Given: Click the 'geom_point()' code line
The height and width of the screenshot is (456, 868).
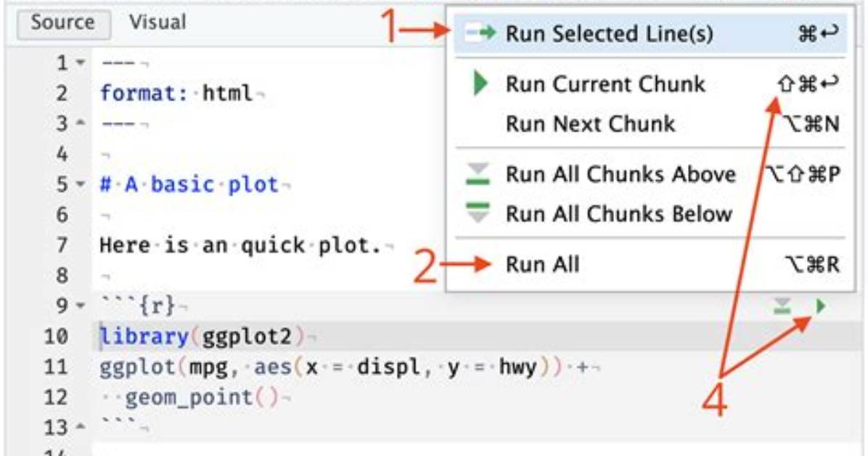Looking at the screenshot, I should [202, 396].
